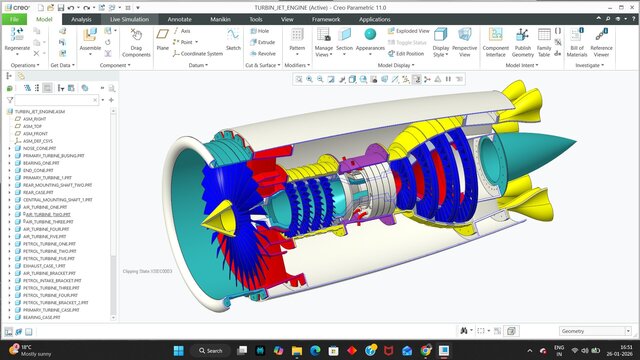Click the Assemble component icon
Image resolution: width=640 pixels, height=360 pixels.
(90, 35)
